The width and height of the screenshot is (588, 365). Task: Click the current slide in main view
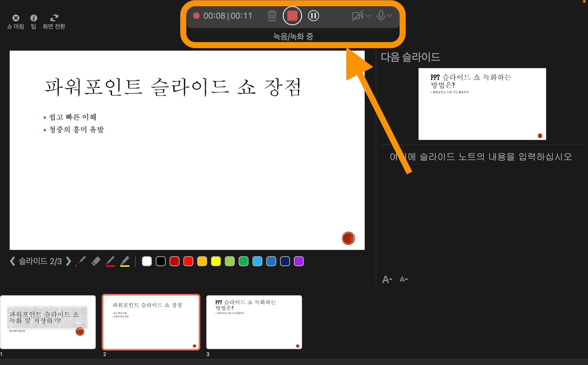[187, 150]
